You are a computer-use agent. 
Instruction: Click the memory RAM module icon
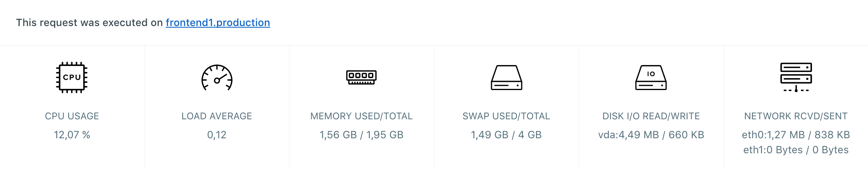pyautogui.click(x=361, y=77)
